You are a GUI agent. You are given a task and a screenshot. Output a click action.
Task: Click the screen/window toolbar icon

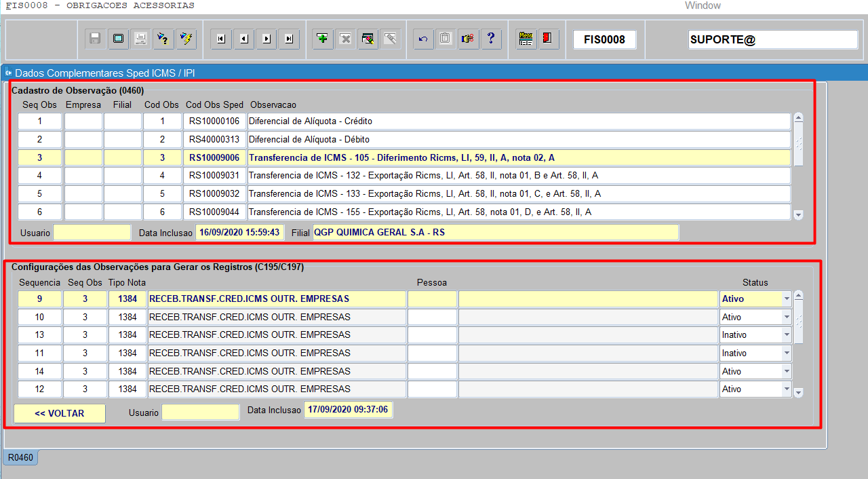click(118, 39)
